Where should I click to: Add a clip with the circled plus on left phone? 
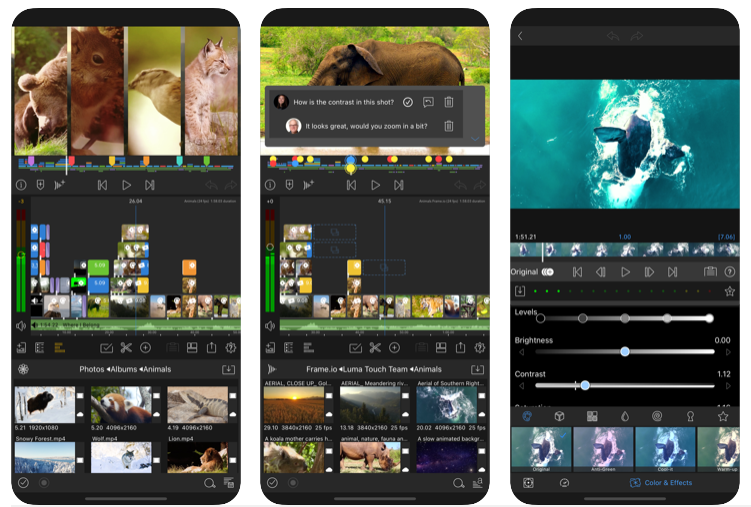(x=146, y=348)
